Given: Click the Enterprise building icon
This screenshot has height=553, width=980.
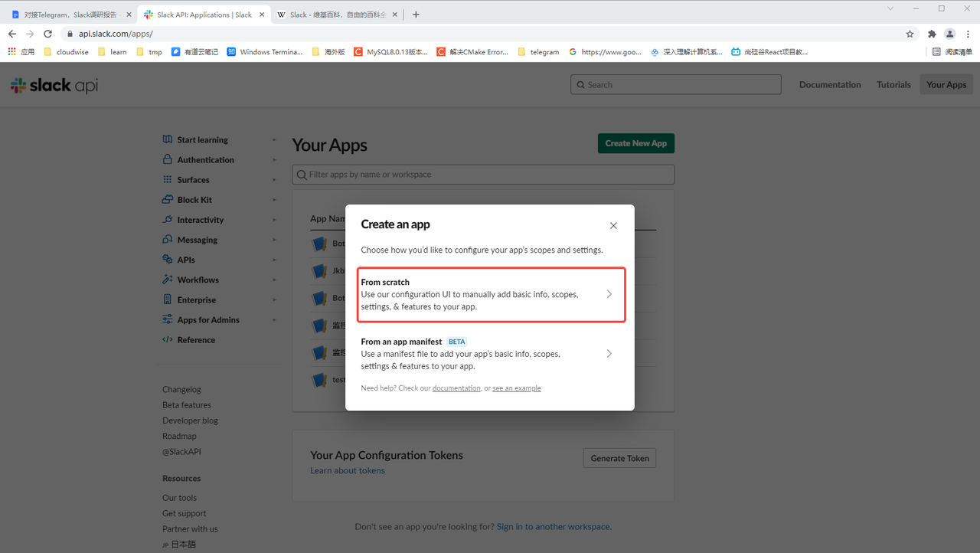Looking at the screenshot, I should (168, 299).
